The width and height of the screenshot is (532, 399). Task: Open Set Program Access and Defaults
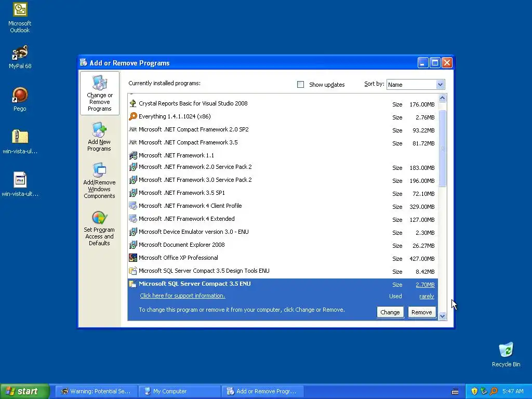click(x=99, y=229)
